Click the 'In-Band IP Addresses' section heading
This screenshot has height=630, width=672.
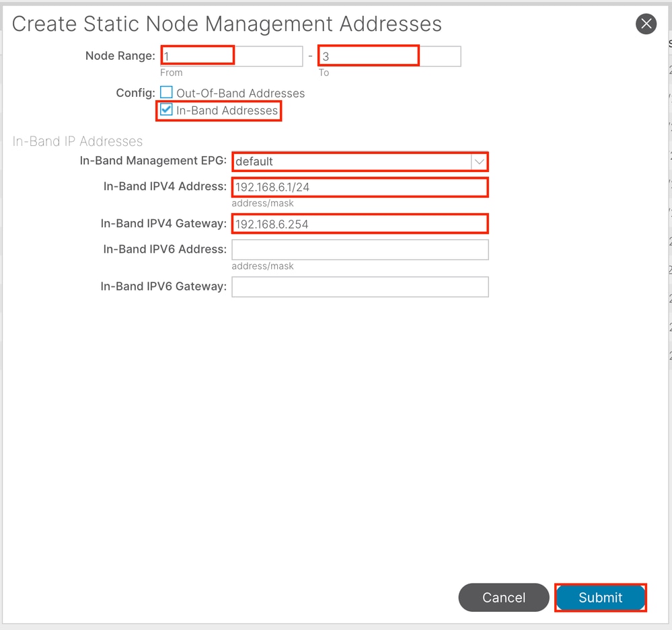tap(78, 141)
